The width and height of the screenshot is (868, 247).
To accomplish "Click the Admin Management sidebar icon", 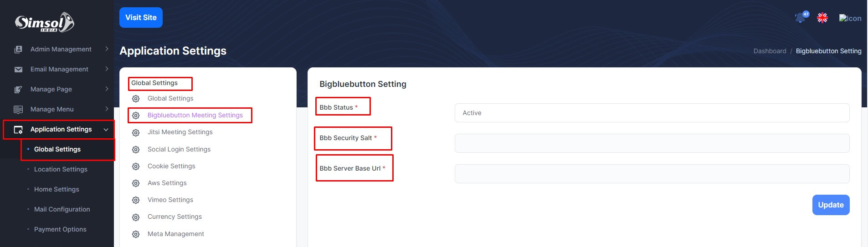I will coord(18,49).
